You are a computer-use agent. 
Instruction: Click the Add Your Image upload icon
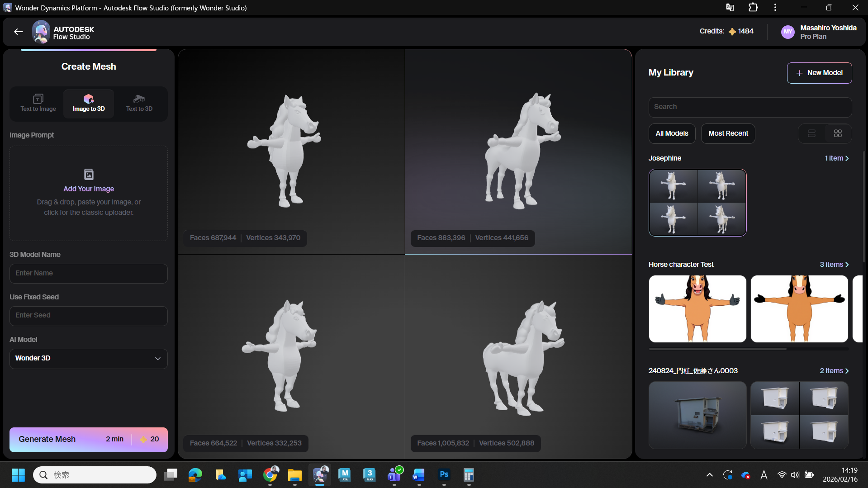pos(89,174)
